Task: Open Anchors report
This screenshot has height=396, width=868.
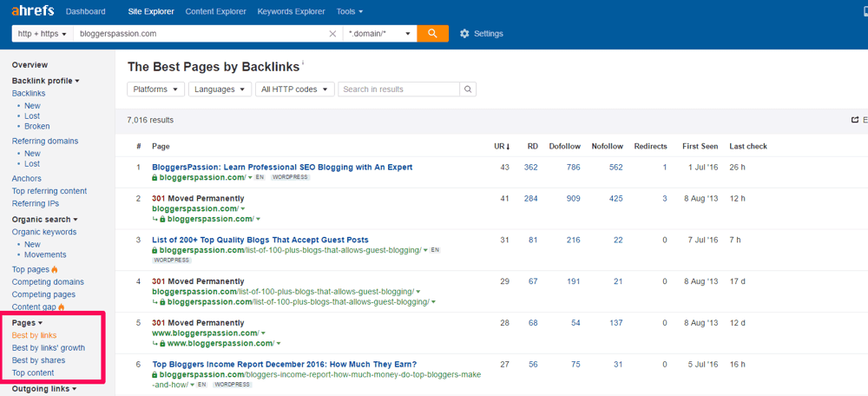Action: [27, 178]
